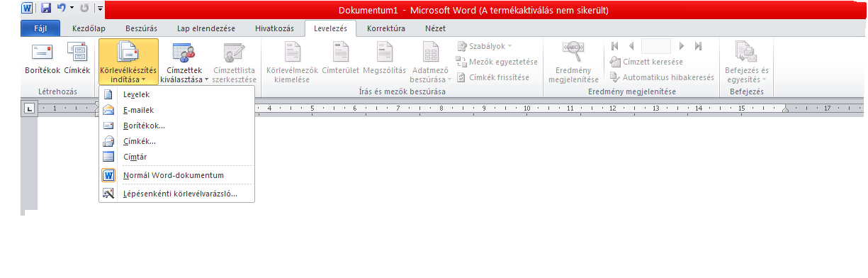This screenshot has width=868, height=278.
Task: Open the Szabályok dropdown
Action: coord(485,46)
